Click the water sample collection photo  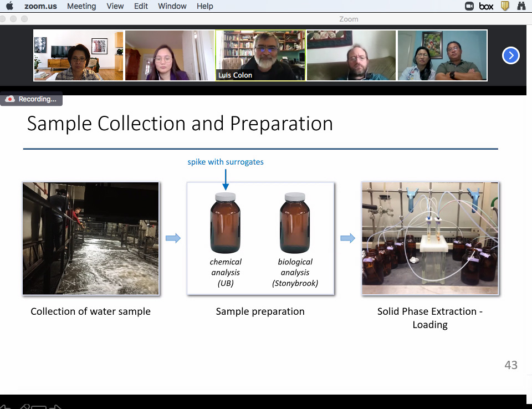click(x=91, y=238)
